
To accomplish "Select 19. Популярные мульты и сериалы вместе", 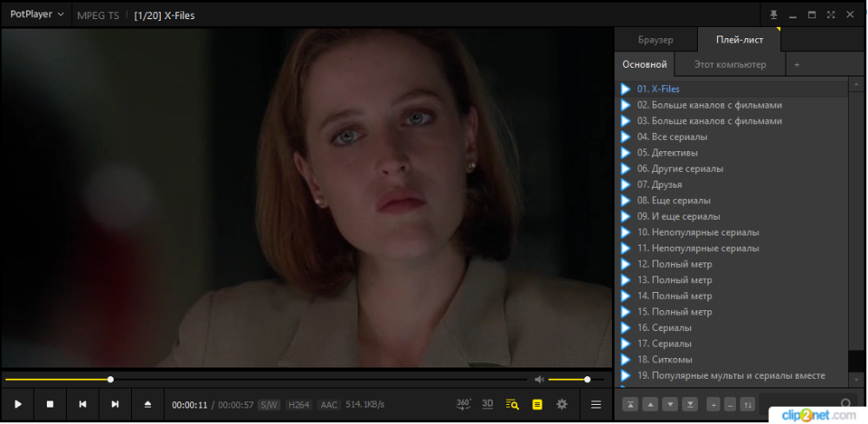I will tap(732, 375).
